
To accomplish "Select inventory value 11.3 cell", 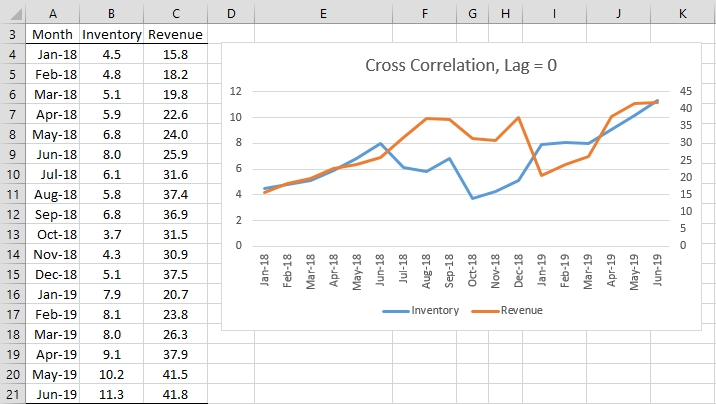I will 111,394.
